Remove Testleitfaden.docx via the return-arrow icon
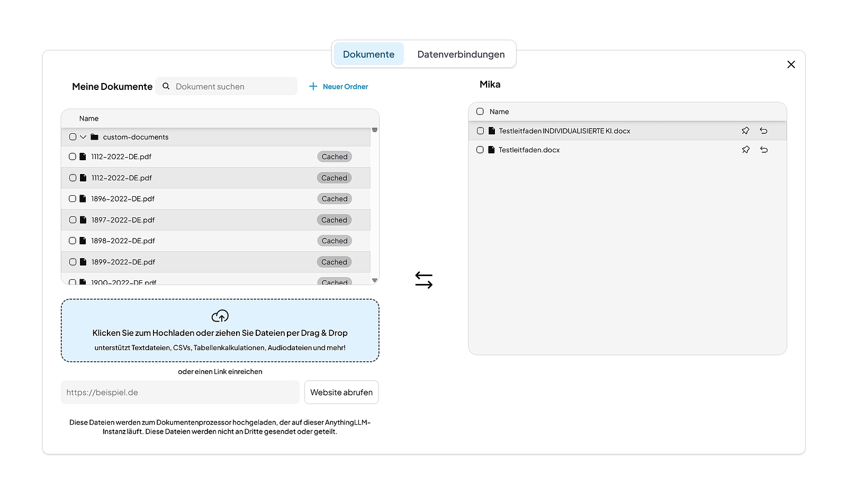 (763, 150)
